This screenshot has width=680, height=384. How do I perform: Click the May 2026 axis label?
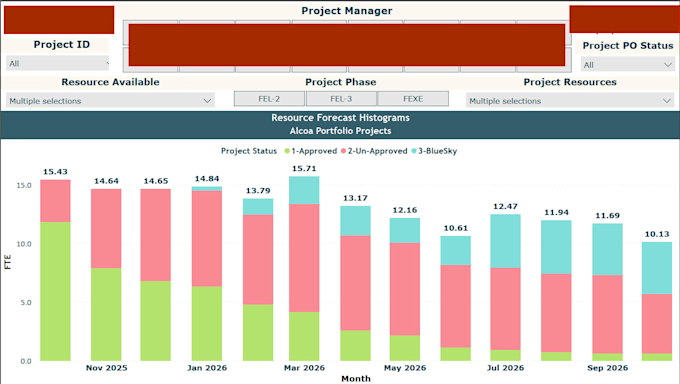405,368
